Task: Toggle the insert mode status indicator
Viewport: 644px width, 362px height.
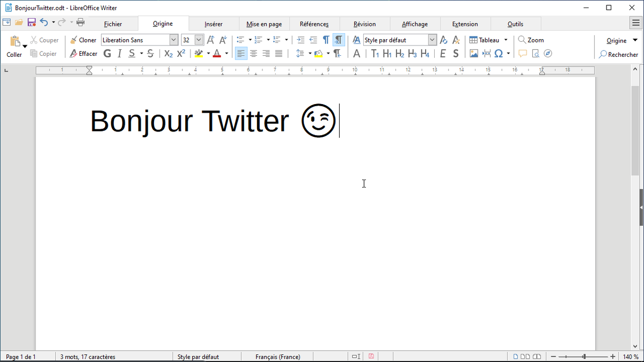Action: [356, 357]
